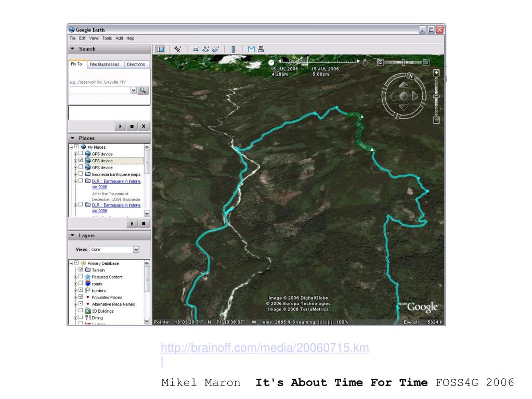Click the zoom in plus button
The width and height of the screenshot is (532, 399).
pyautogui.click(x=437, y=73)
